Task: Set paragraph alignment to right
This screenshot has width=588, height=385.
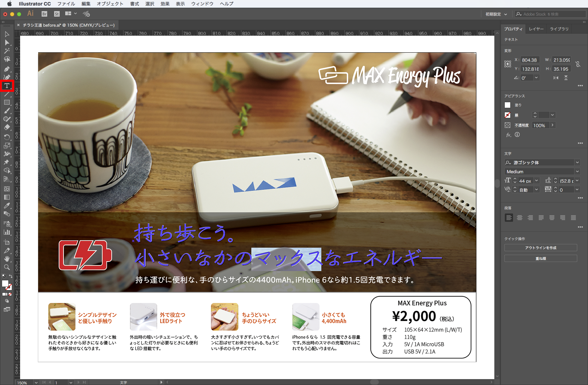Action: tap(530, 218)
